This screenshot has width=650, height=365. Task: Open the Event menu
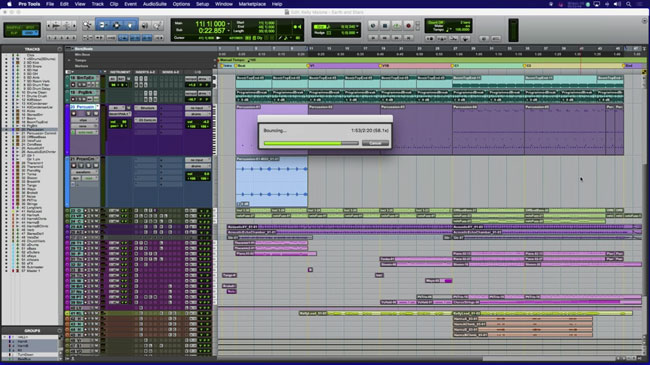pos(131,4)
